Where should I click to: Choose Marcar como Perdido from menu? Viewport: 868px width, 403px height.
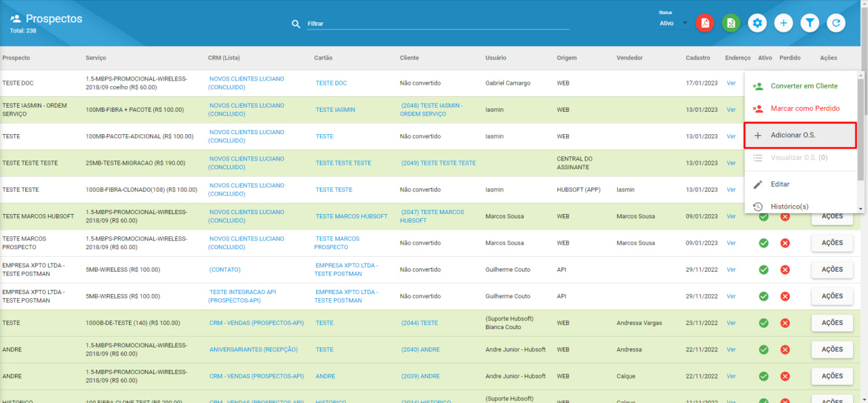pos(801,108)
